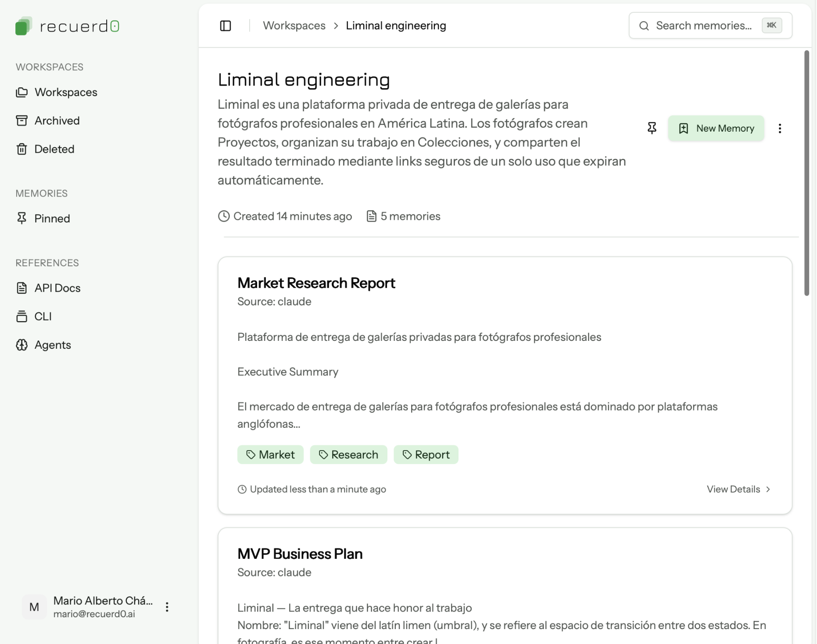817x644 pixels.
Task: Click the recuerd0 logo icon
Action: tap(24, 26)
